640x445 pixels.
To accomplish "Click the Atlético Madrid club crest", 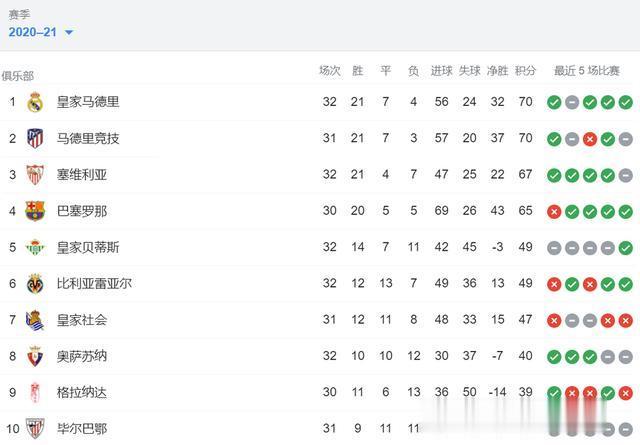I will click(x=35, y=138).
